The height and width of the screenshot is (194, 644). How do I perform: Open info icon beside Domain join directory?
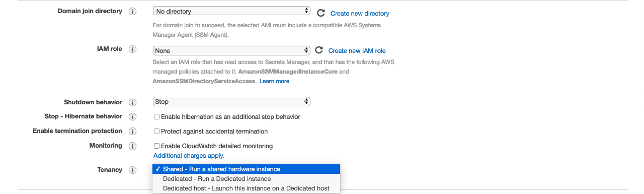[133, 11]
